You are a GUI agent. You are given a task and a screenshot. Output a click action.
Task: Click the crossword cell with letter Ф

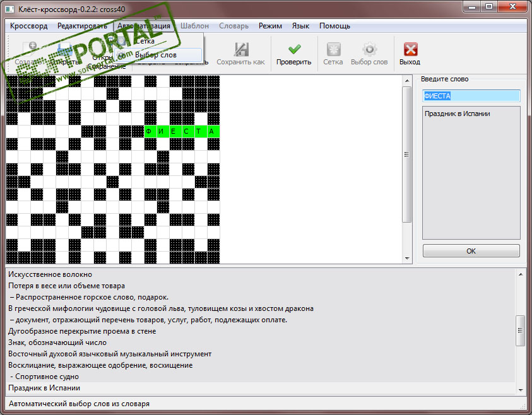(x=150, y=132)
